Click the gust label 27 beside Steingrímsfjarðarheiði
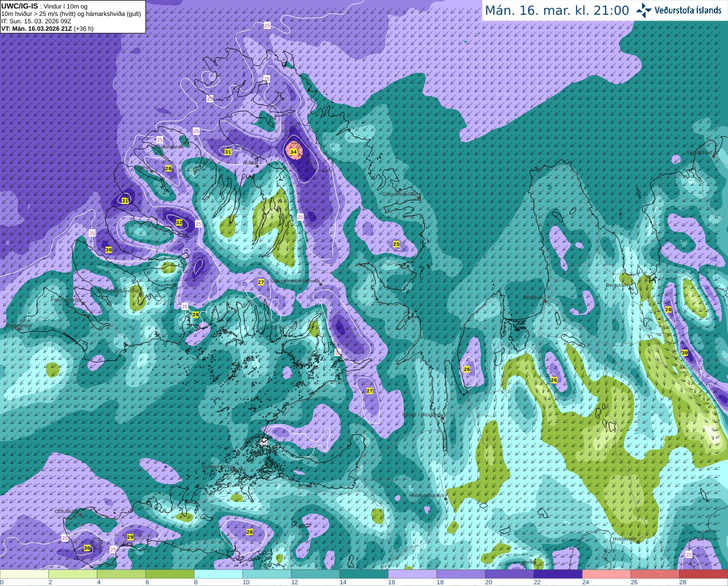 pos(261,282)
